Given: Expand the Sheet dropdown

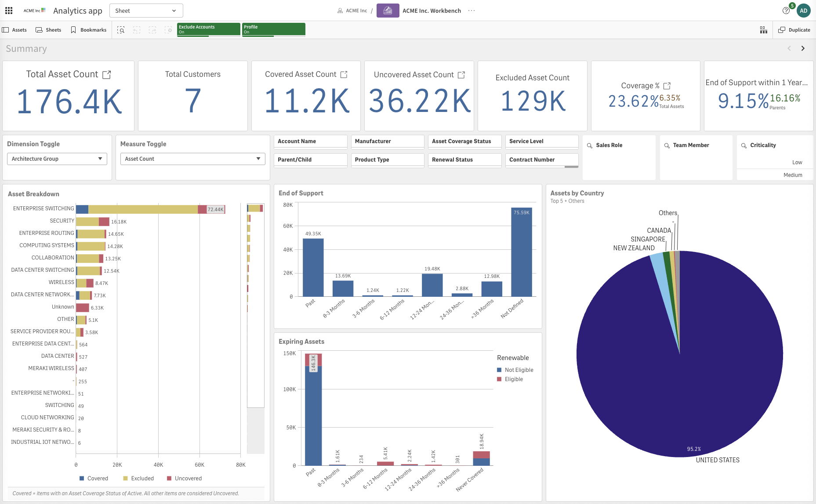Looking at the screenshot, I should tap(146, 11).
